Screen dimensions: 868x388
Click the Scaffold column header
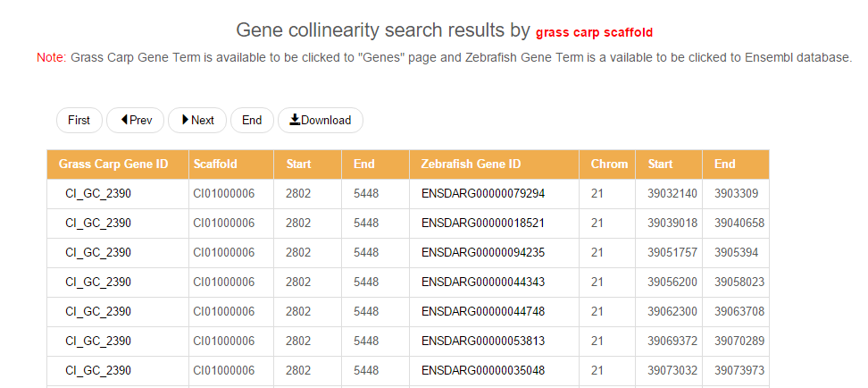[215, 164]
